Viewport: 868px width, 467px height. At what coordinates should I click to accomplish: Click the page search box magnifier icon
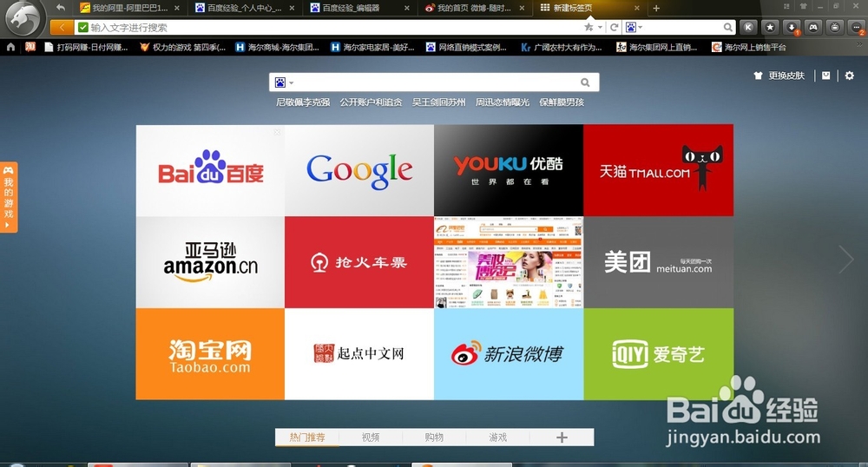pos(584,82)
